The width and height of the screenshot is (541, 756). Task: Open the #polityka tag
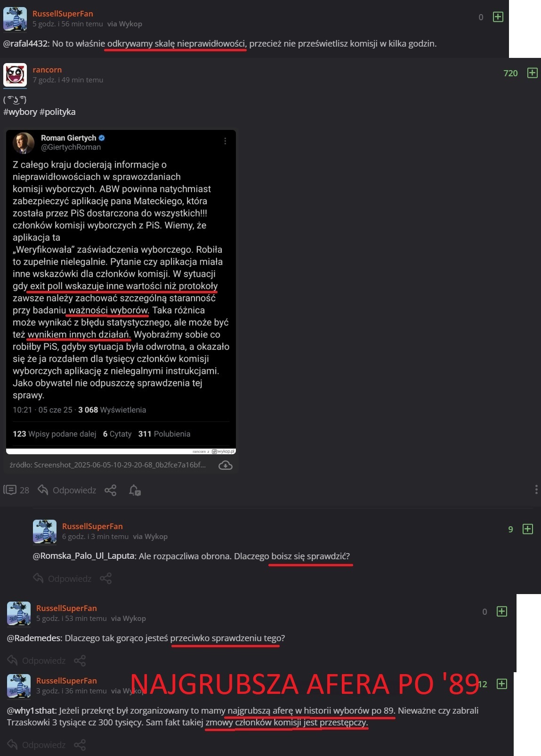[58, 112]
